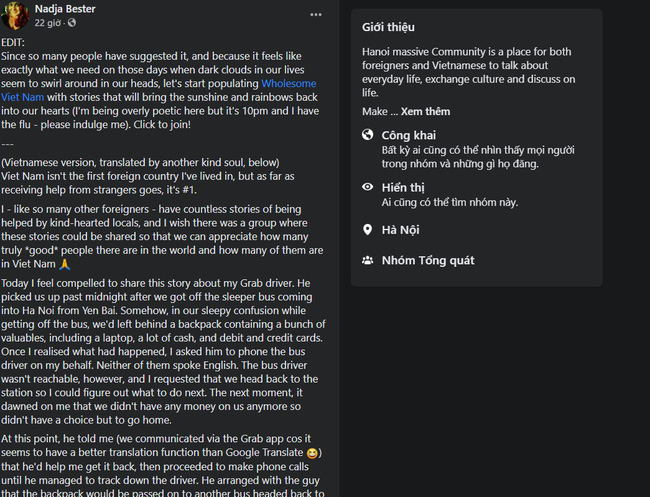
Task: Open Nadja Bester's profile name link
Action: [68, 8]
